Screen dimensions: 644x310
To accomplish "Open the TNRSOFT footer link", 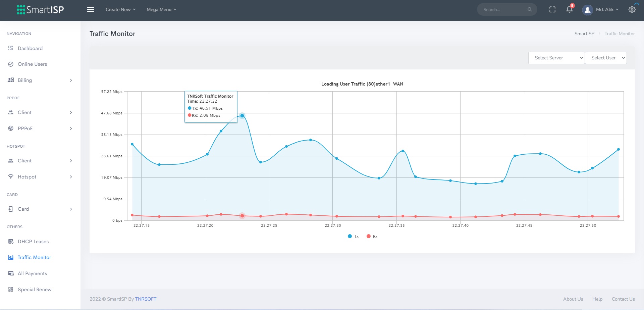I will [146, 299].
